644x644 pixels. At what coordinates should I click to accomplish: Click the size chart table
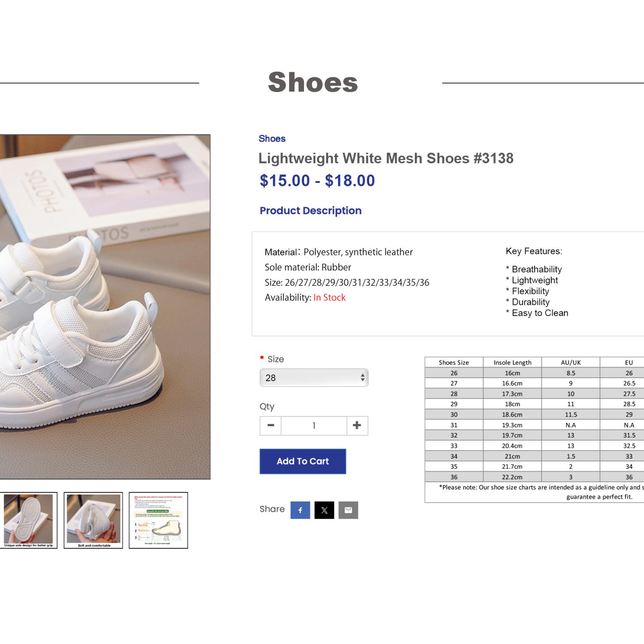pyautogui.click(x=535, y=429)
